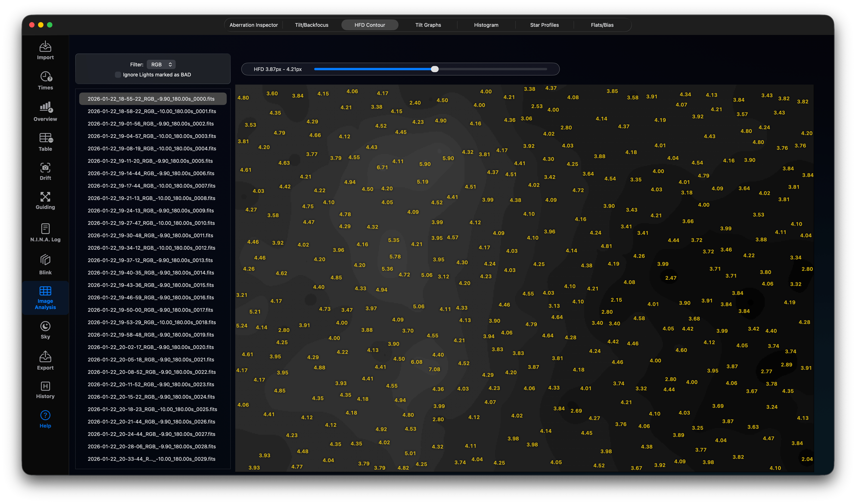Select file ending _0011.fits
Screen dimensions: 856x504
coord(153,235)
